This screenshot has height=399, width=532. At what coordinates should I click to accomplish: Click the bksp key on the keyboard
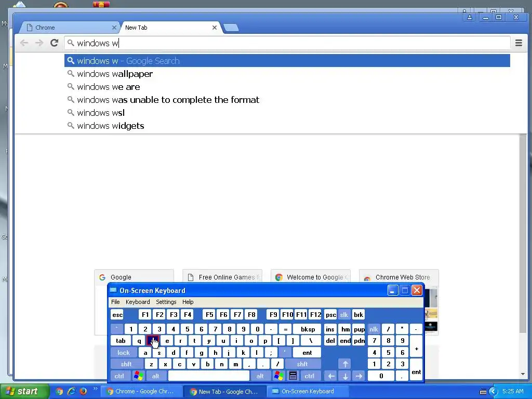(x=308, y=329)
